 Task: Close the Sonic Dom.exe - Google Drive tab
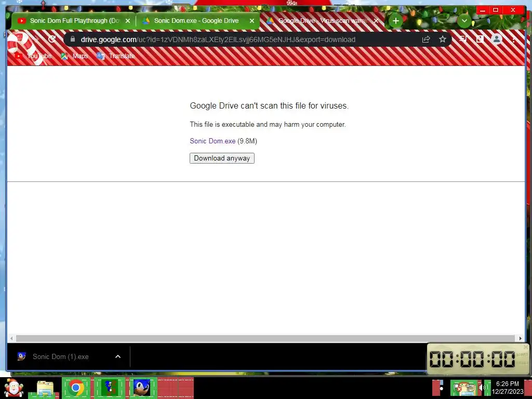252,21
